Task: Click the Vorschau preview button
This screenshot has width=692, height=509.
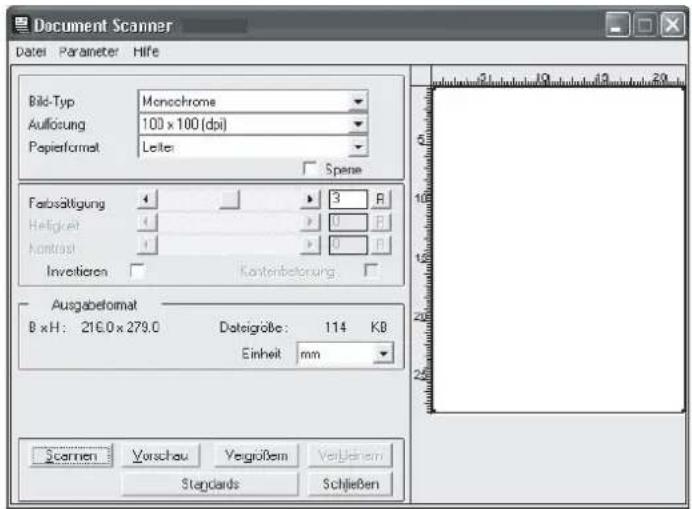Action: pyautogui.click(x=161, y=456)
